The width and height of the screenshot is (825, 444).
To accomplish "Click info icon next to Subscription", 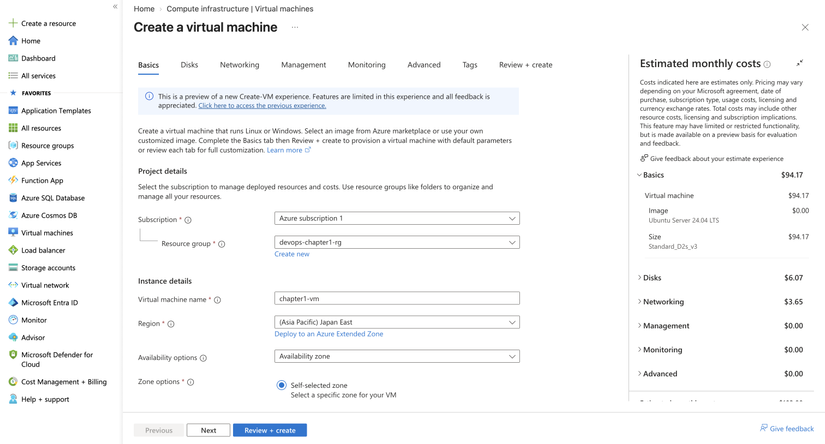I will (188, 220).
